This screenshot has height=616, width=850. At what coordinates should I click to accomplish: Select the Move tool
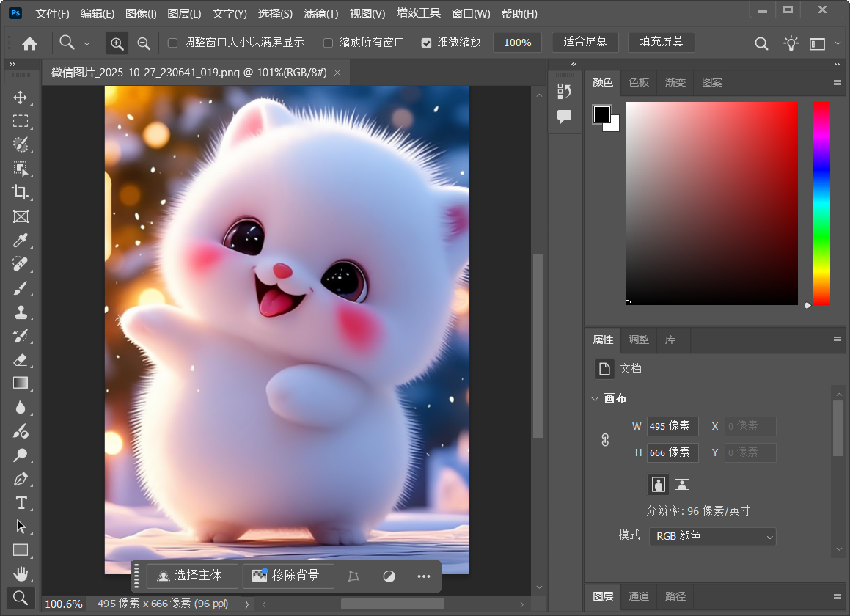point(21,98)
